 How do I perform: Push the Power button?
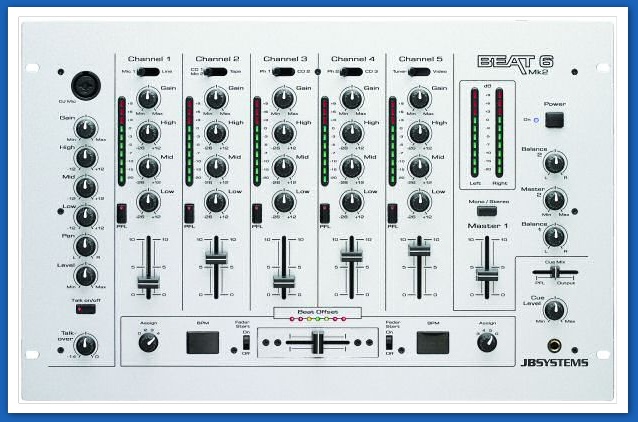point(555,120)
